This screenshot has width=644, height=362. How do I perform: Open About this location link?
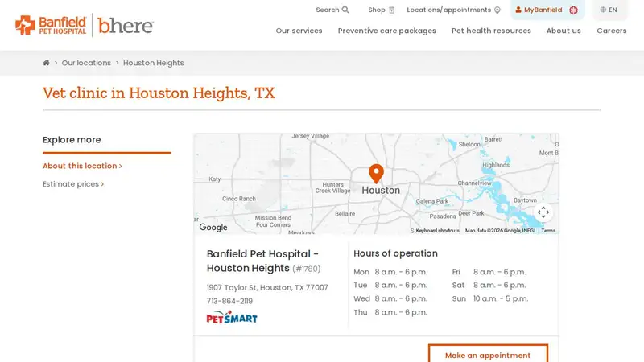pyautogui.click(x=82, y=166)
